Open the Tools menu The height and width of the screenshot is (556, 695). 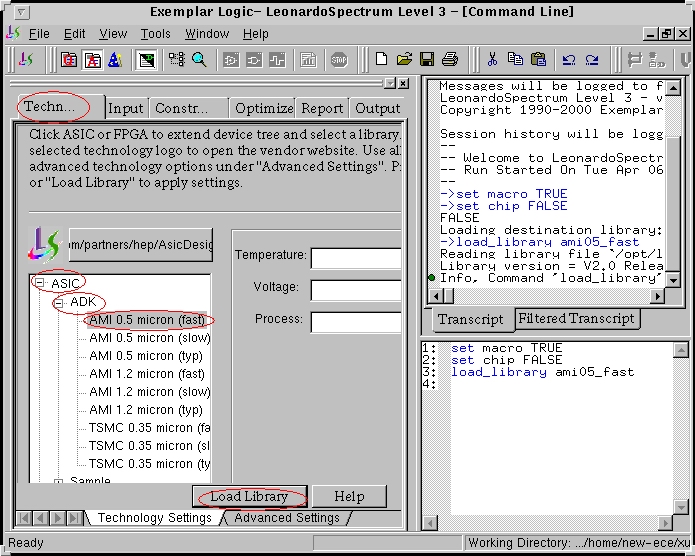(x=156, y=34)
